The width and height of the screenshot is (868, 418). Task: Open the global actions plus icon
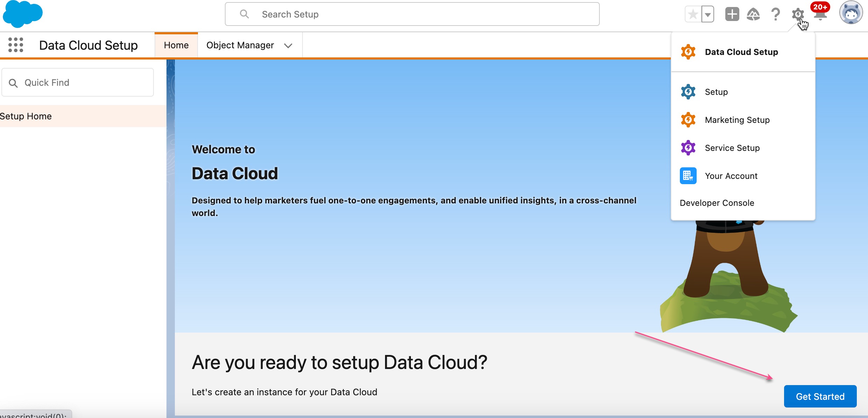click(732, 14)
